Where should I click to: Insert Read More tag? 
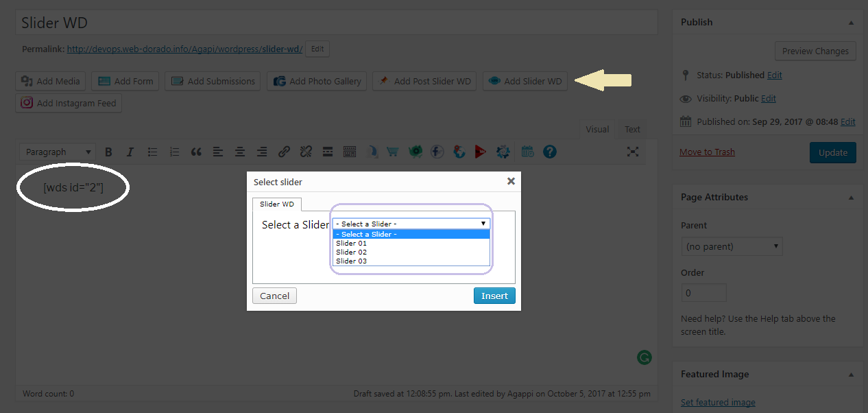(x=328, y=152)
